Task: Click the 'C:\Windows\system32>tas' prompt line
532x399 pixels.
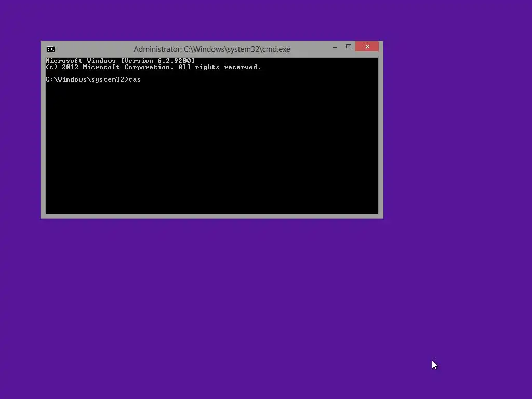Action: 93,79
